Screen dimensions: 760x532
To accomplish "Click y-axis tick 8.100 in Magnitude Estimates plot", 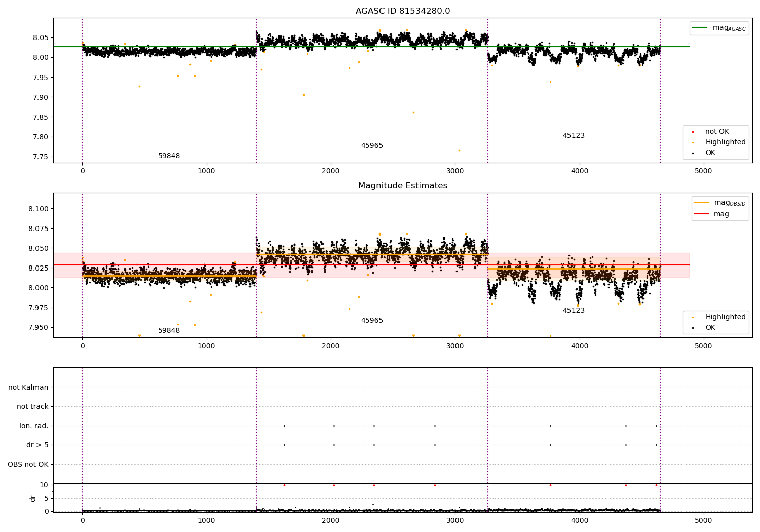I will [x=39, y=209].
